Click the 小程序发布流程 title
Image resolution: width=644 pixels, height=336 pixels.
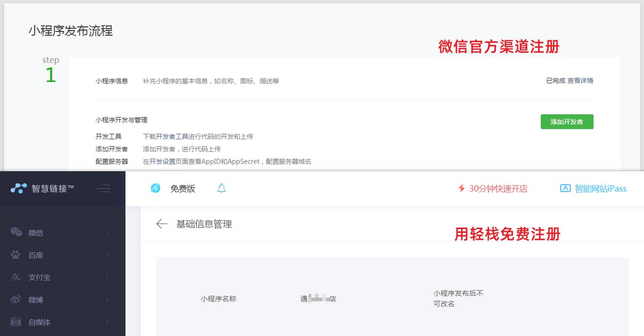(71, 31)
